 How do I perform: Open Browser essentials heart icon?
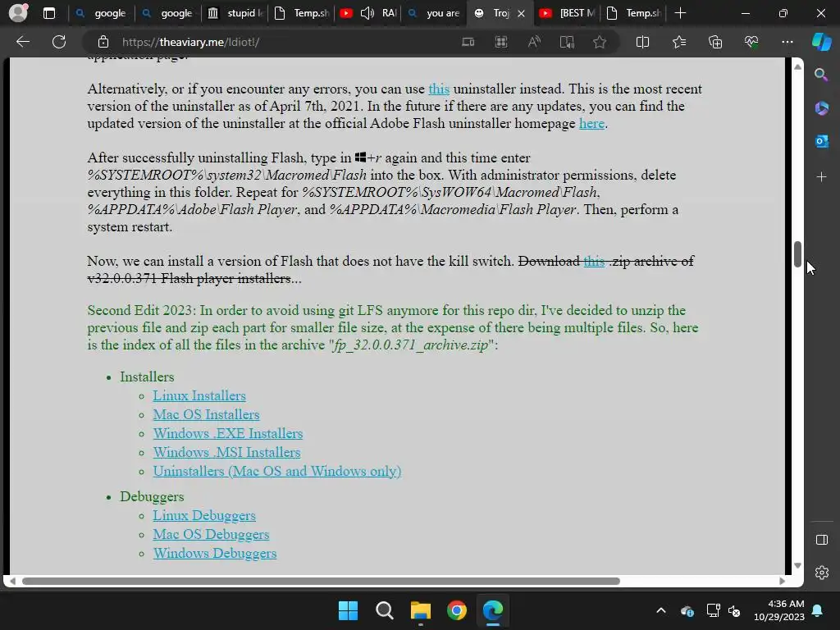coord(751,42)
